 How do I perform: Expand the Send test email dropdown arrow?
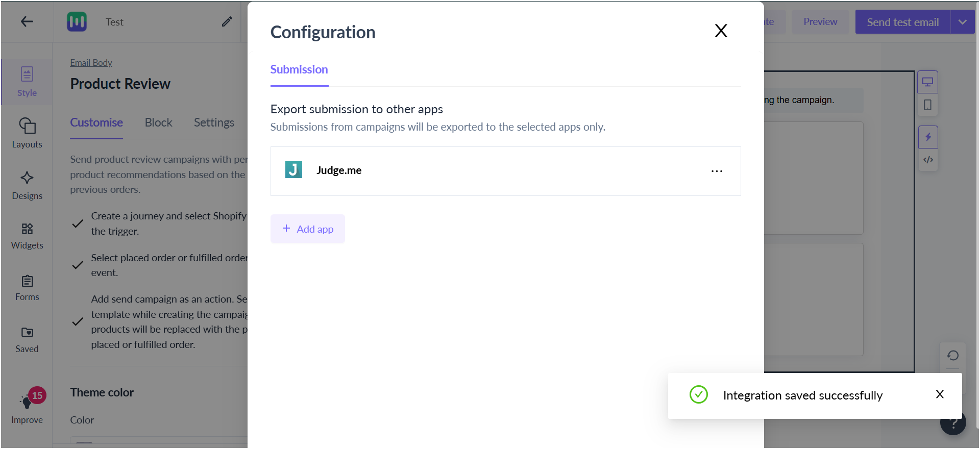pos(963,22)
